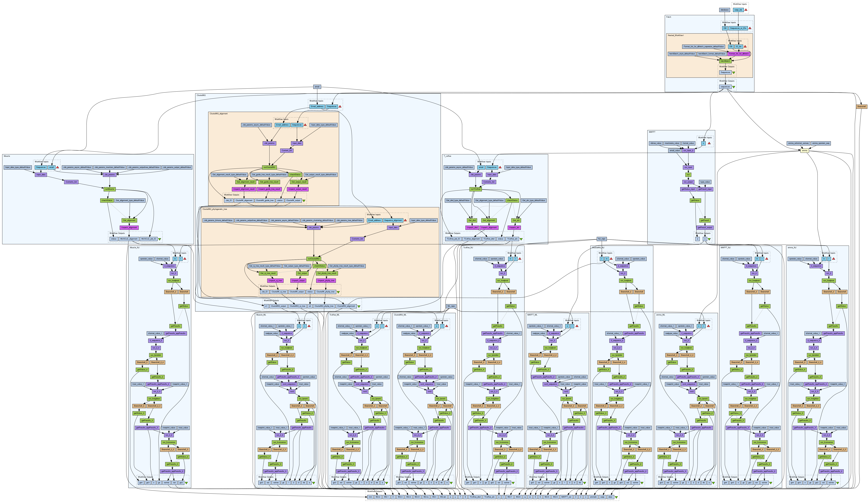Select the MAFFT_out workflow output port
Viewport: 868px width, 503px height.
point(566,497)
